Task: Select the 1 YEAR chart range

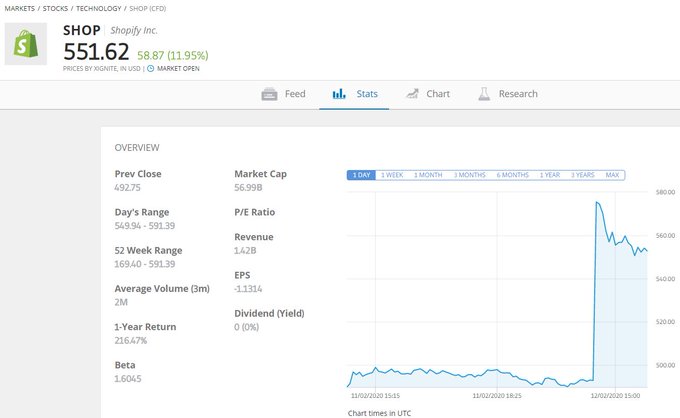Action: click(x=550, y=175)
